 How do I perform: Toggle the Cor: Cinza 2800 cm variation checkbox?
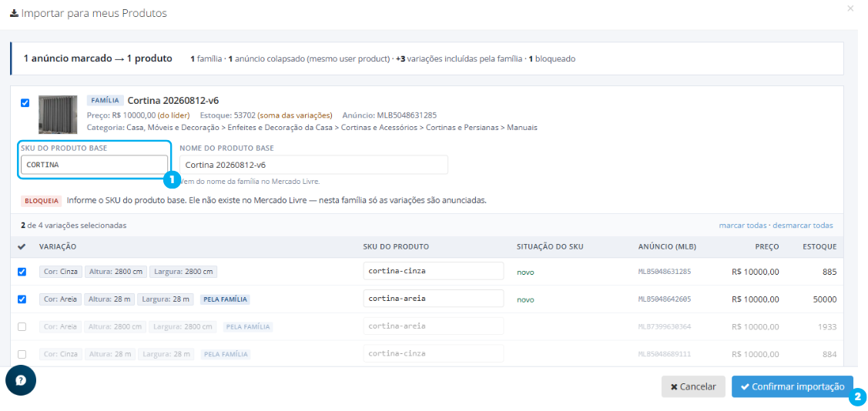[x=22, y=272]
